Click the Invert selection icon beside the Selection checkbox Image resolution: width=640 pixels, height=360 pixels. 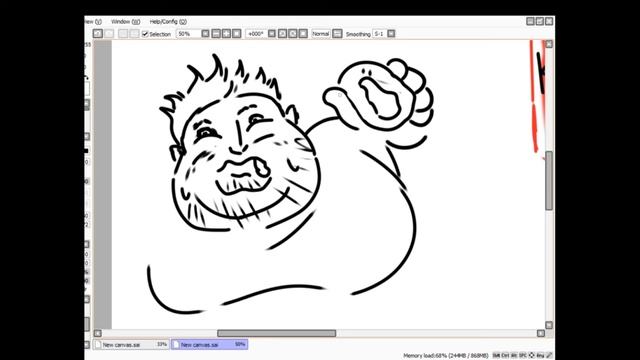134,34
